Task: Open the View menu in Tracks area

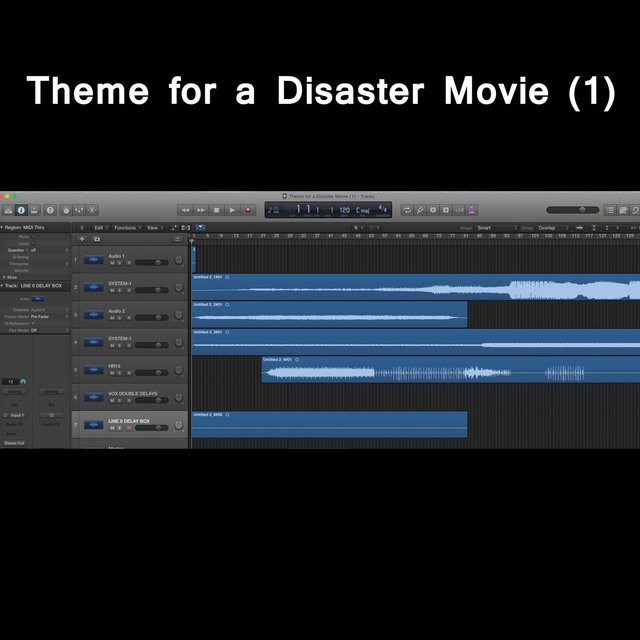Action: [155, 228]
